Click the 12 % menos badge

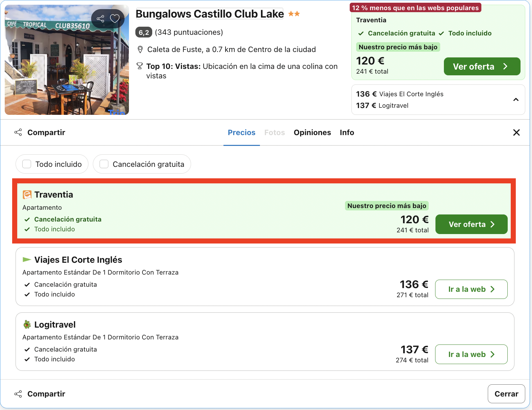coord(416,8)
